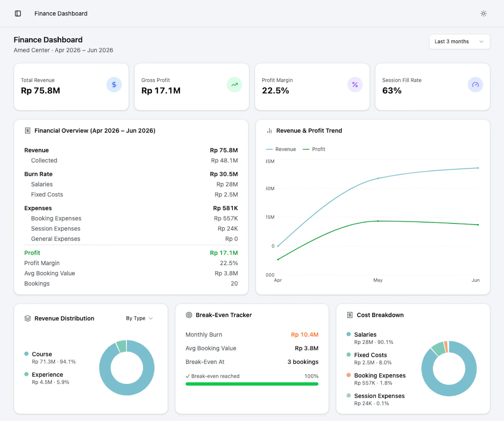The height and width of the screenshot is (421, 504).
Task: Toggle the Profit series in chart legend
Action: tap(314, 149)
